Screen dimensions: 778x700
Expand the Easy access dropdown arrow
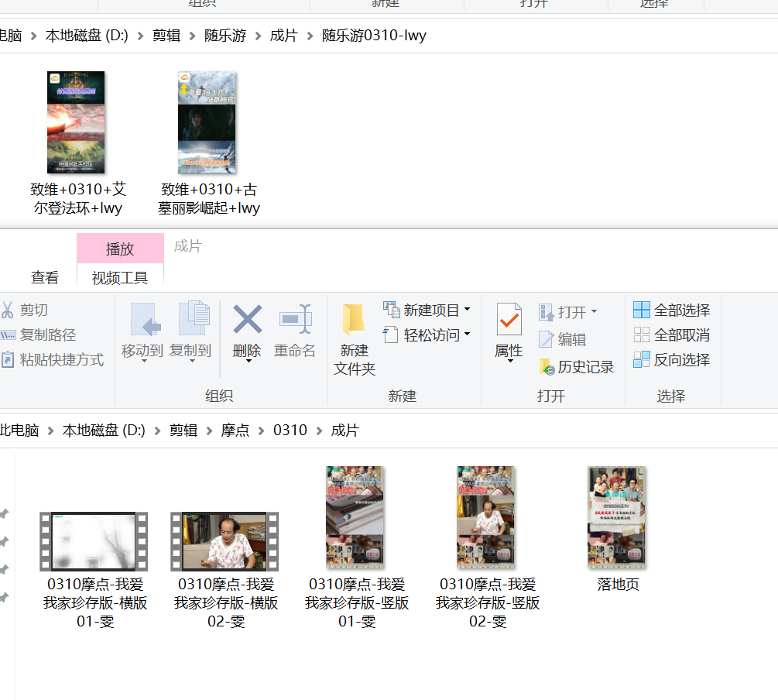coord(467,334)
